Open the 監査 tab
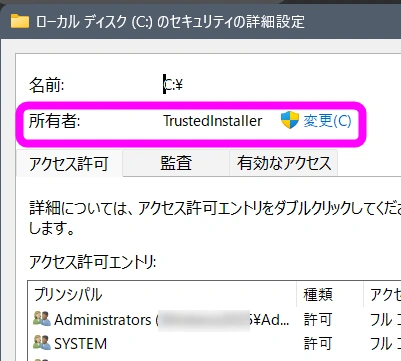Viewport: 401px width, 361px height. click(x=176, y=163)
